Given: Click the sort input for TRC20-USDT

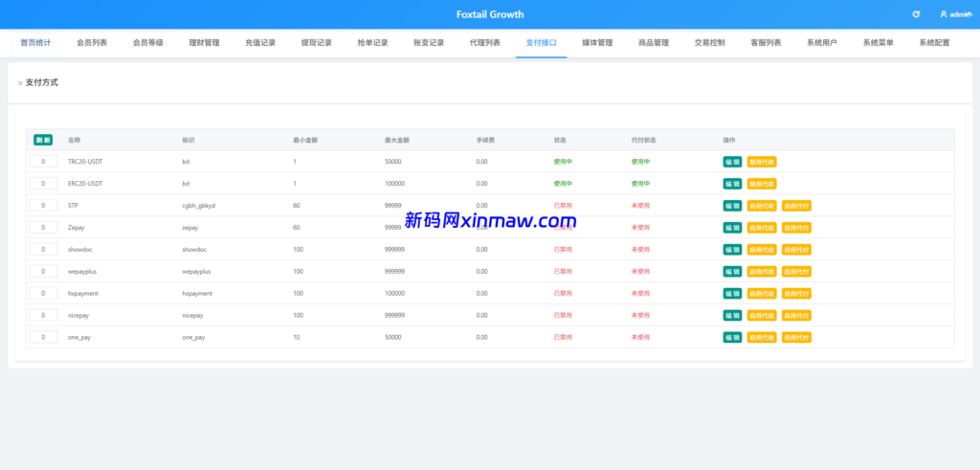Looking at the screenshot, I should pyautogui.click(x=43, y=162).
